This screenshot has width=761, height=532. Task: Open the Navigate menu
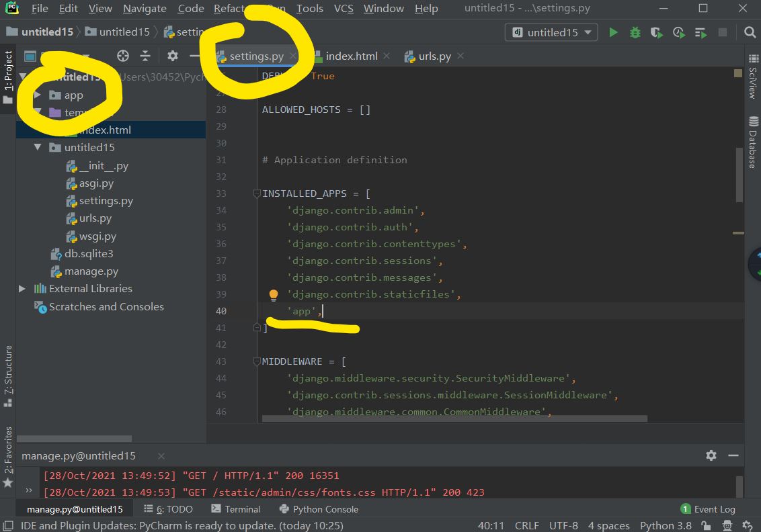pyautogui.click(x=145, y=9)
